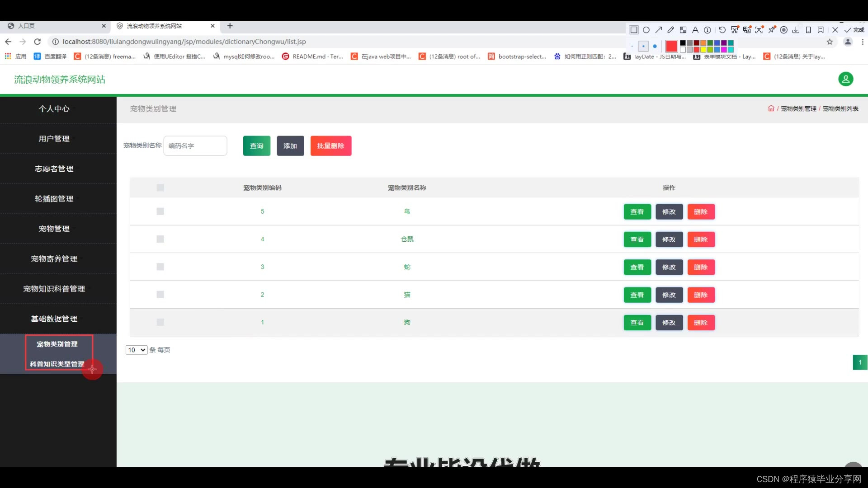Expand 宠物管理 sidebar menu
868x488 pixels.
click(54, 229)
